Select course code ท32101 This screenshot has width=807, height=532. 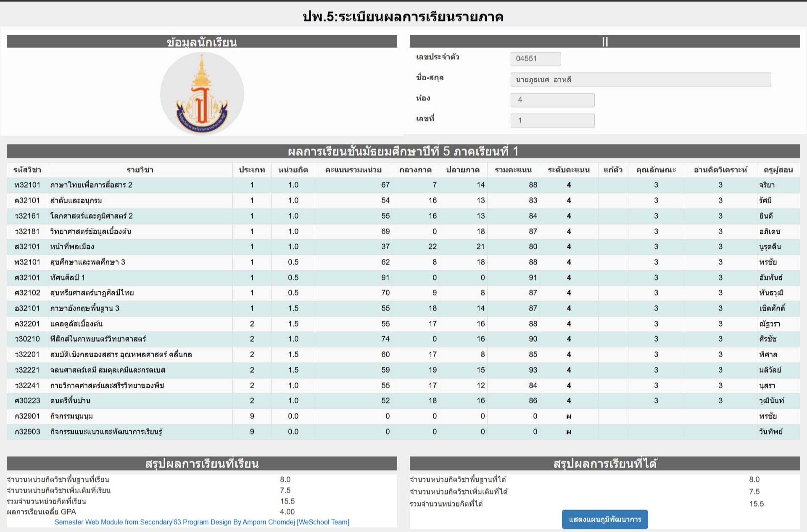tap(27, 185)
